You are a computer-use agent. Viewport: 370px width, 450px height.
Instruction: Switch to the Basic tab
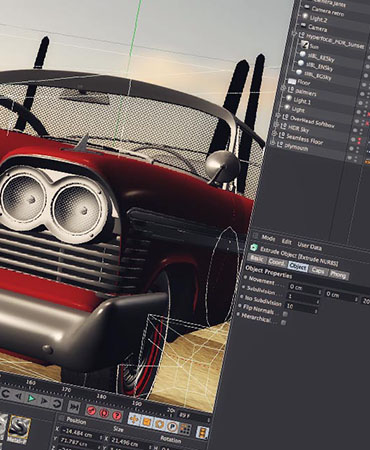coord(256,259)
